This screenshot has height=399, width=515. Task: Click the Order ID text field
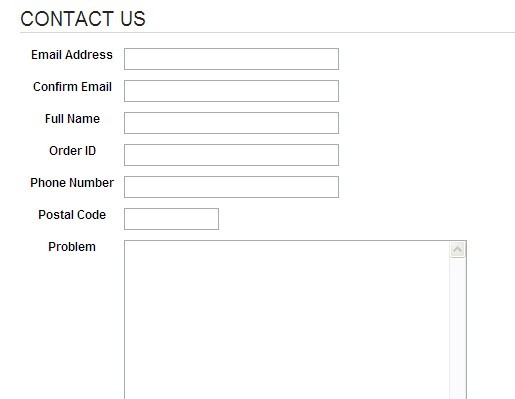[x=231, y=155]
